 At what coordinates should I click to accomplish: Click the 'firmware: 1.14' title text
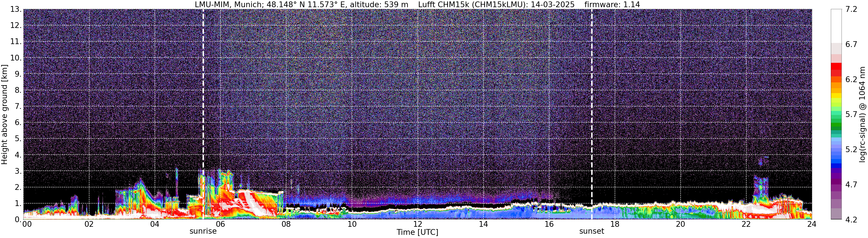pos(612,4)
